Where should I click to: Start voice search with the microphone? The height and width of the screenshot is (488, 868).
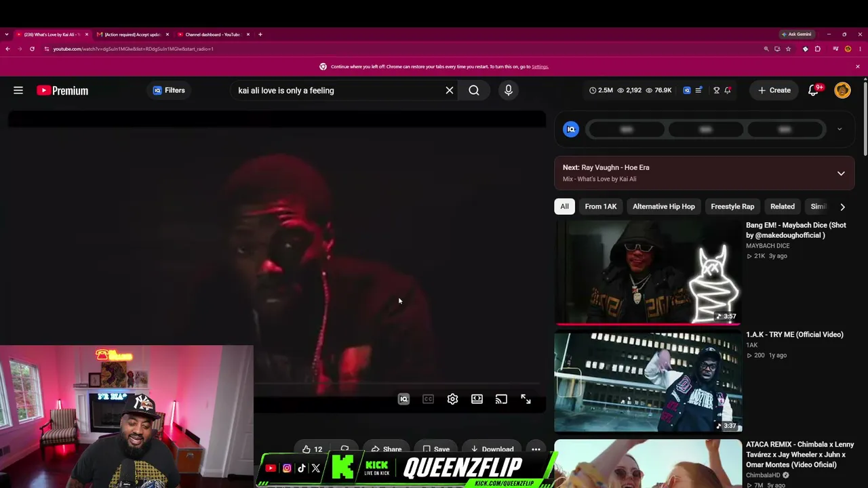coord(509,90)
